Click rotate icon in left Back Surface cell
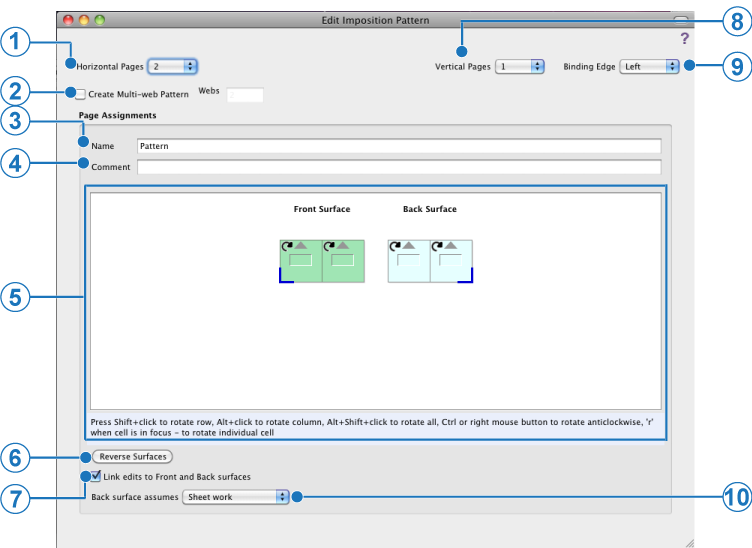The height and width of the screenshot is (548, 752). 394,245
